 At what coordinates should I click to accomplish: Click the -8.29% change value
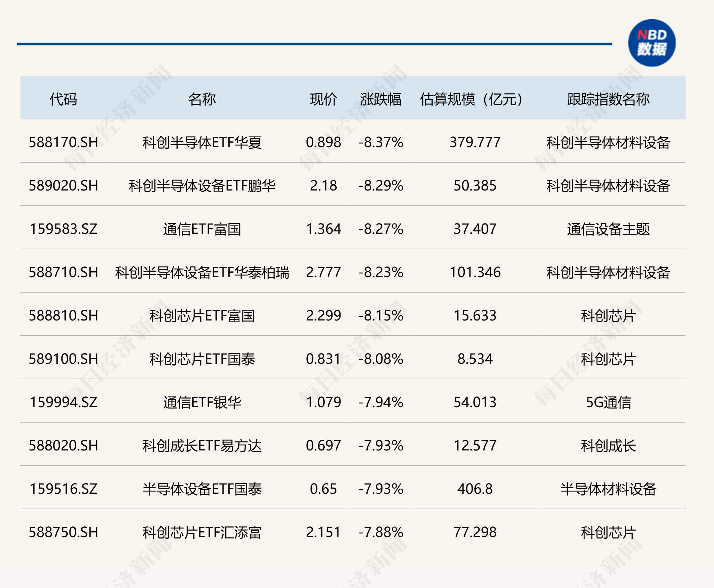(x=381, y=186)
